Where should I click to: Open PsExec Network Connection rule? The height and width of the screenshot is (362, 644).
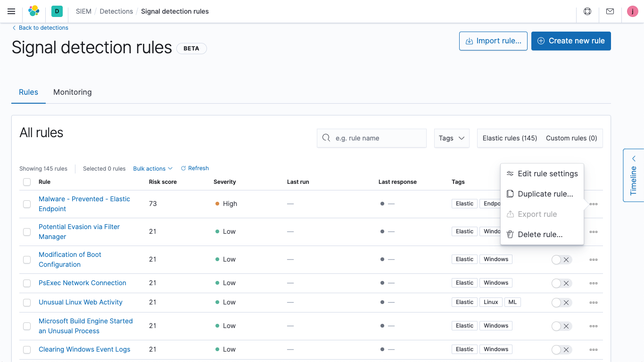click(83, 283)
